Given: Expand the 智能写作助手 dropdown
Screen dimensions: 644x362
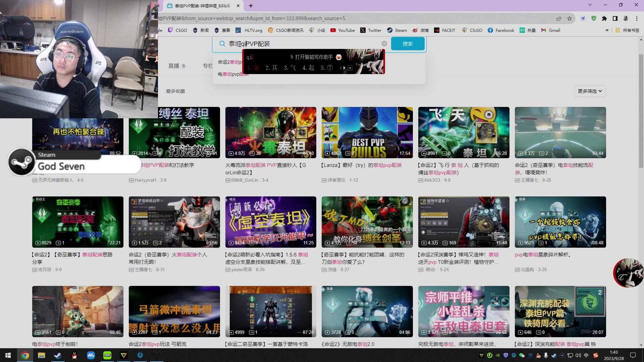Looking at the screenshot, I should click(x=351, y=68).
